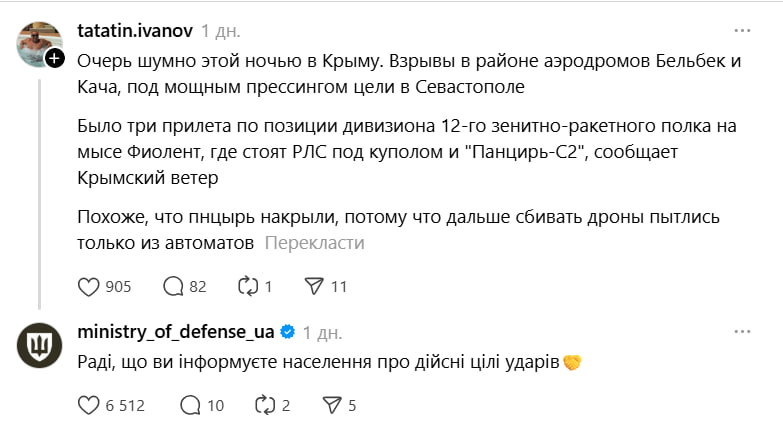
Task: Repost the tatatin.ivanov post
Action: [x=245, y=286]
